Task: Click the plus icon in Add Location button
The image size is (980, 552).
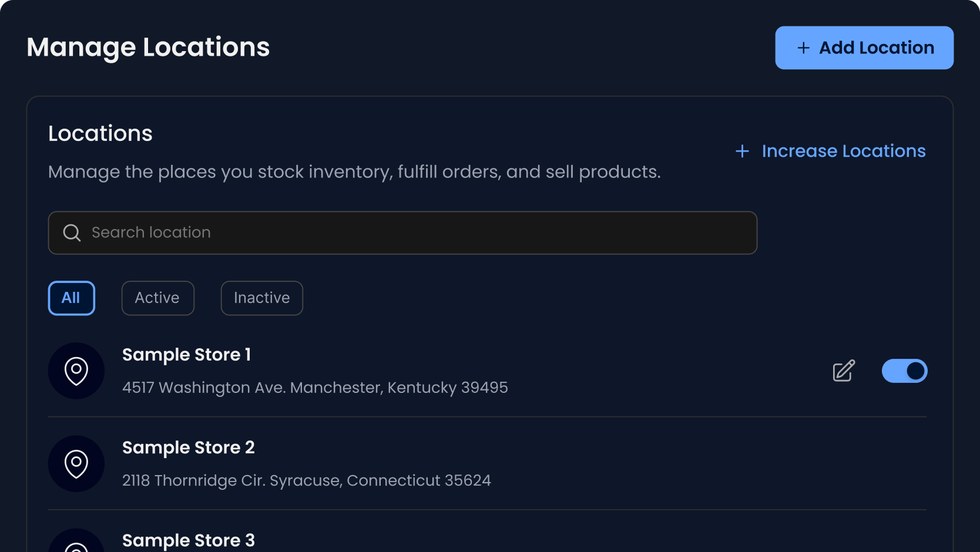Action: pos(803,48)
